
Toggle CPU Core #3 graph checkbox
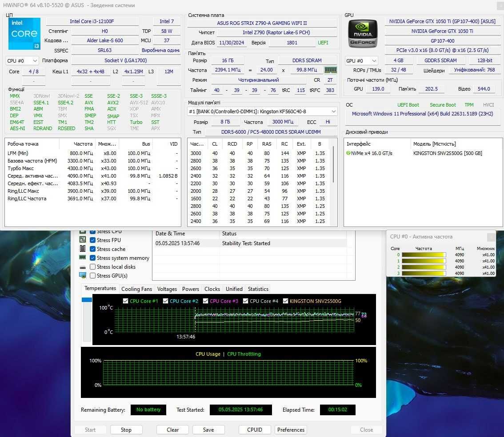tap(206, 301)
